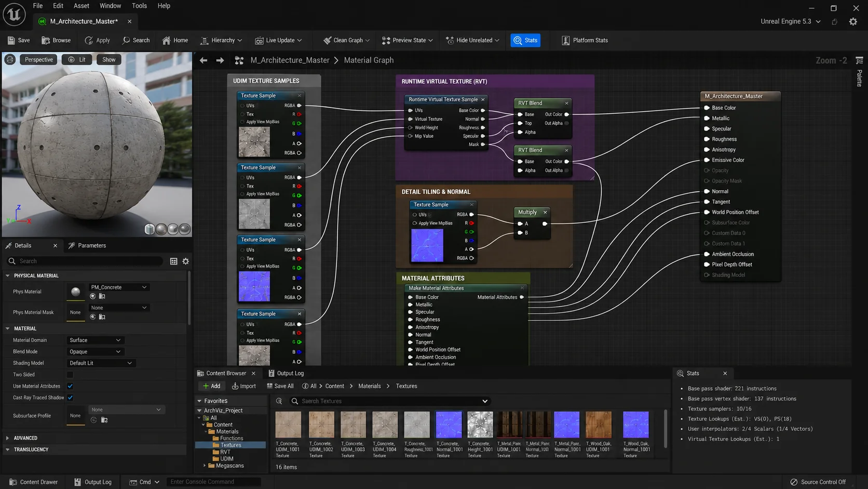Toggle Two Sided checkbox
This screenshot has width=868, height=489.
pyautogui.click(x=70, y=375)
